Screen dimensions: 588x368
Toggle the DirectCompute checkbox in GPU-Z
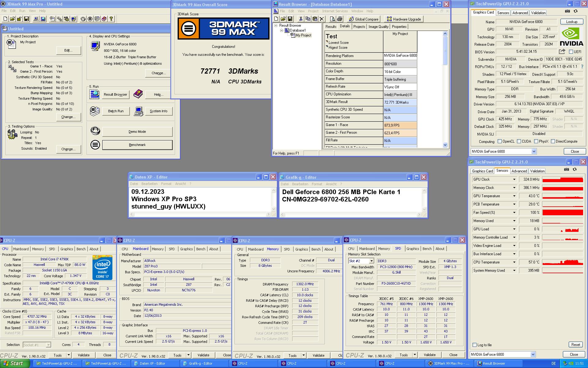pyautogui.click(x=553, y=141)
